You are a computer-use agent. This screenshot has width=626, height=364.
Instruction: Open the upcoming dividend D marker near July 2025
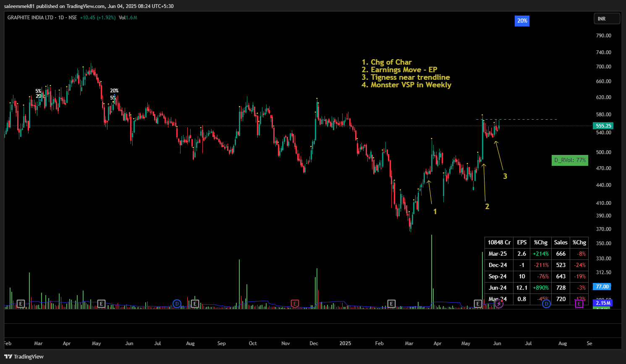click(546, 304)
